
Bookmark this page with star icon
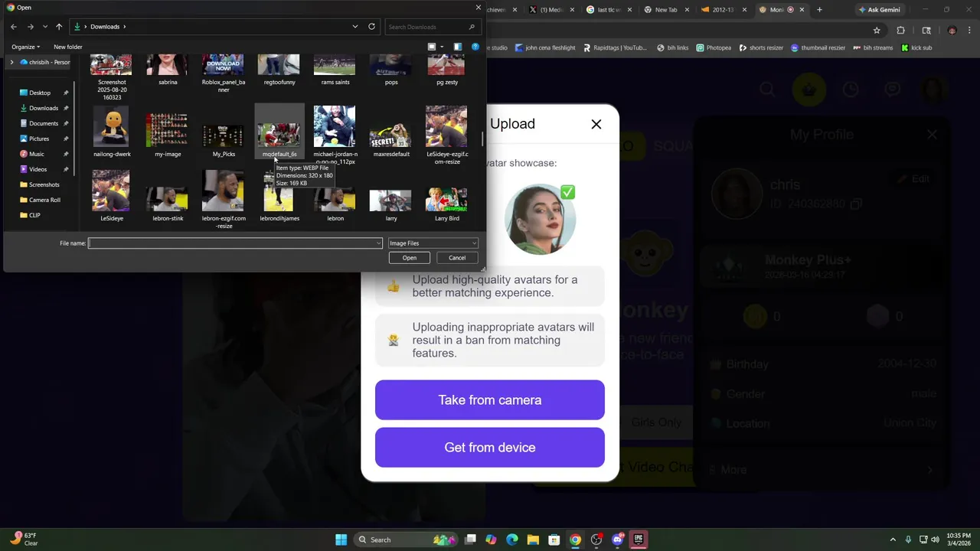(877, 31)
